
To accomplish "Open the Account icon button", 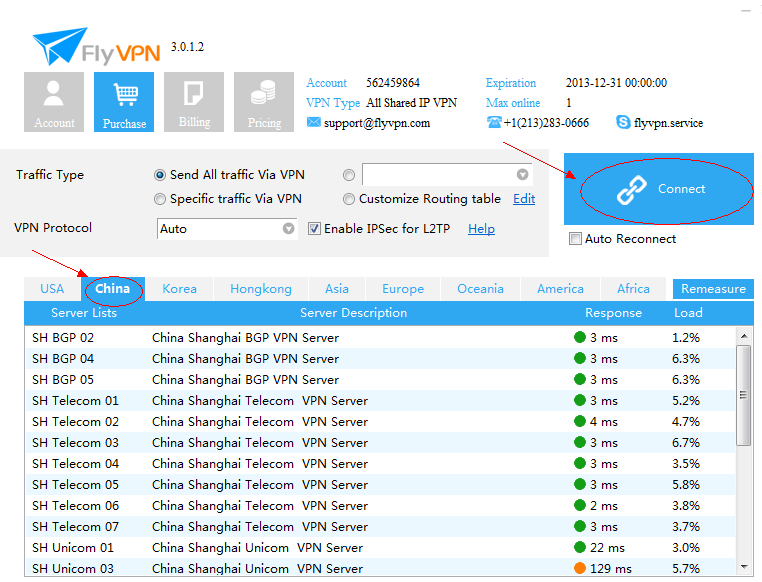I will (x=54, y=102).
